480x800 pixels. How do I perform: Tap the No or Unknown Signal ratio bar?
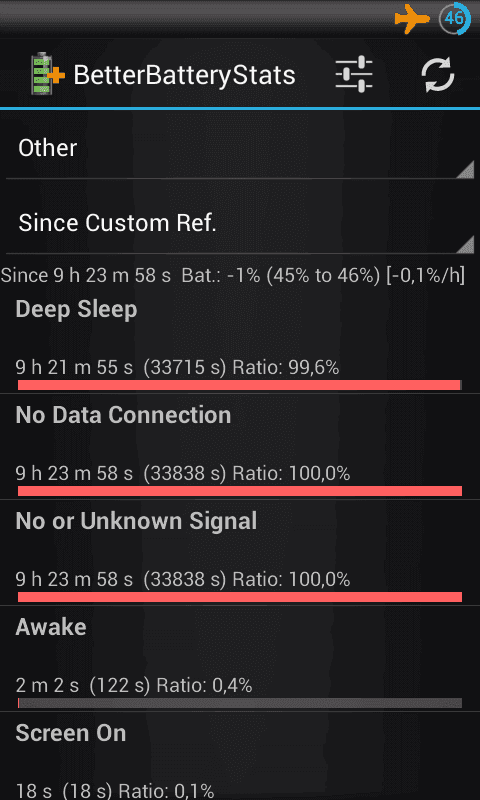[240, 597]
